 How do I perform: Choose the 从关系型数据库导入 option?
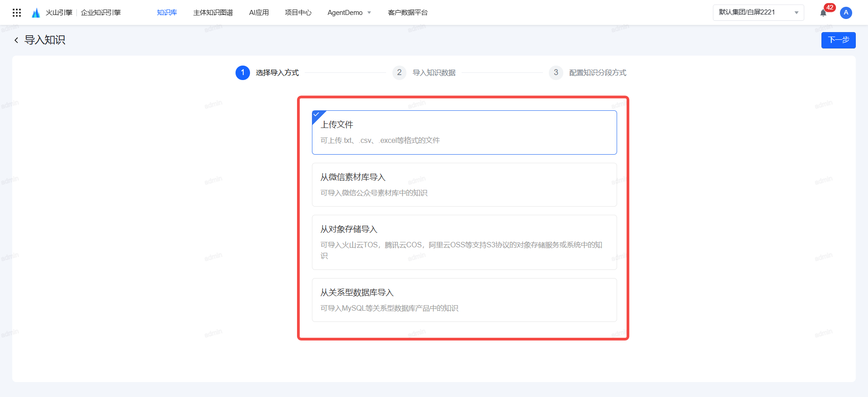click(464, 300)
